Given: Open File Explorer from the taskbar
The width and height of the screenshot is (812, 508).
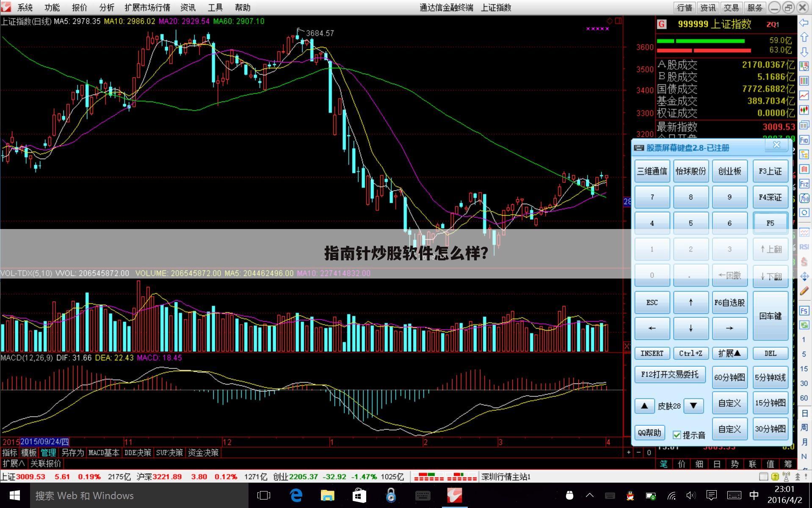Looking at the screenshot, I should point(328,495).
